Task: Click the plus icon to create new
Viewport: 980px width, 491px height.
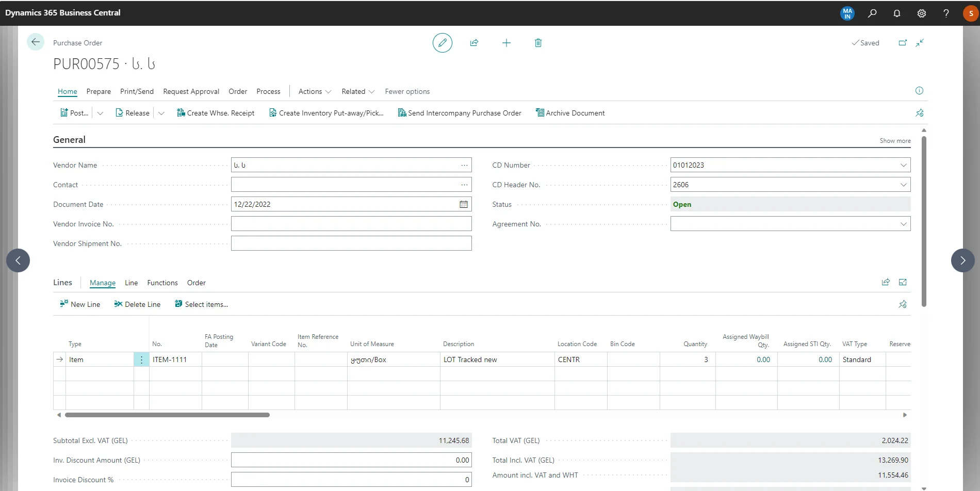Action: click(506, 43)
